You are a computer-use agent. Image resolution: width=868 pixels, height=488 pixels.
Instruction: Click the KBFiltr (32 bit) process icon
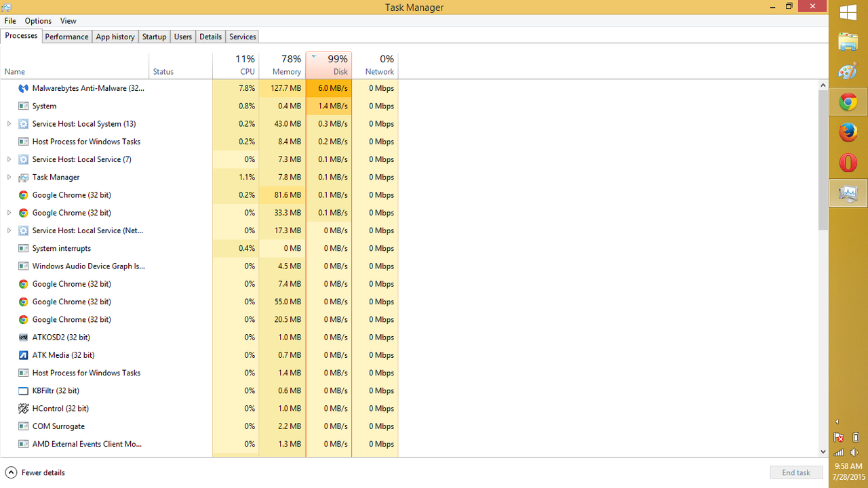24,390
